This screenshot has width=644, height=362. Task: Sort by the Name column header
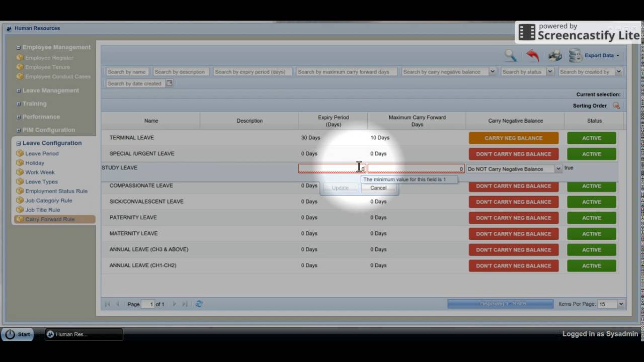tap(151, 121)
